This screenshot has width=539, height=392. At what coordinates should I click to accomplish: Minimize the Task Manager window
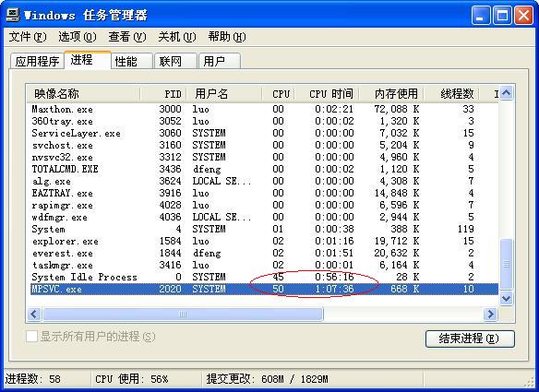pyautogui.click(x=481, y=16)
